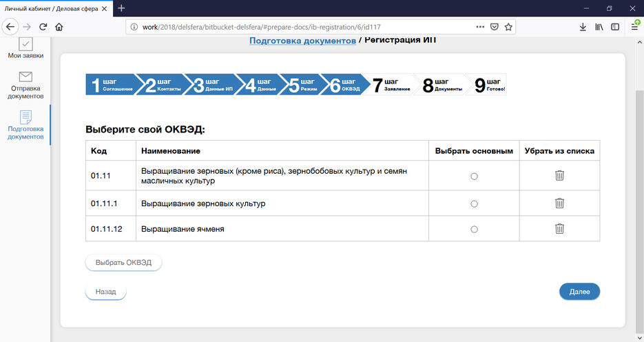Go to step 1 Соглашение
The width and height of the screenshot is (644, 342).
coord(112,85)
